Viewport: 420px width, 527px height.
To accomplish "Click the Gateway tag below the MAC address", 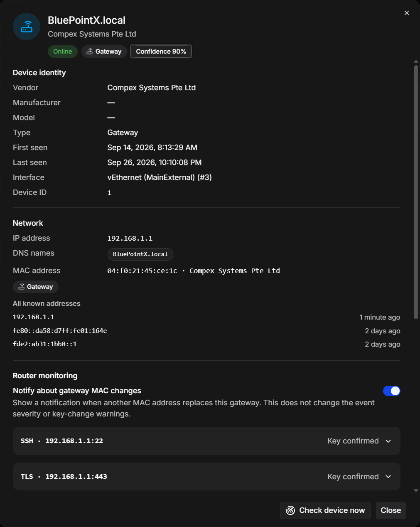I will coord(36,287).
